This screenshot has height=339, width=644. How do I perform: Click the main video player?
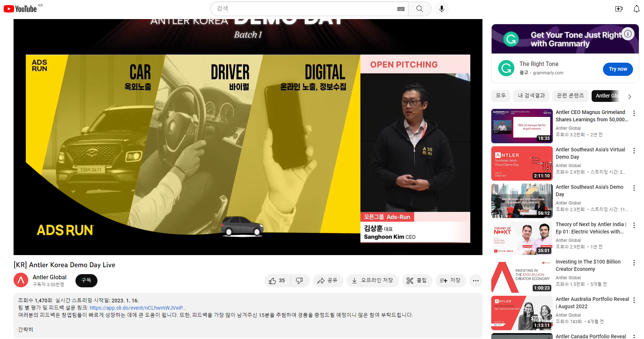click(248, 137)
